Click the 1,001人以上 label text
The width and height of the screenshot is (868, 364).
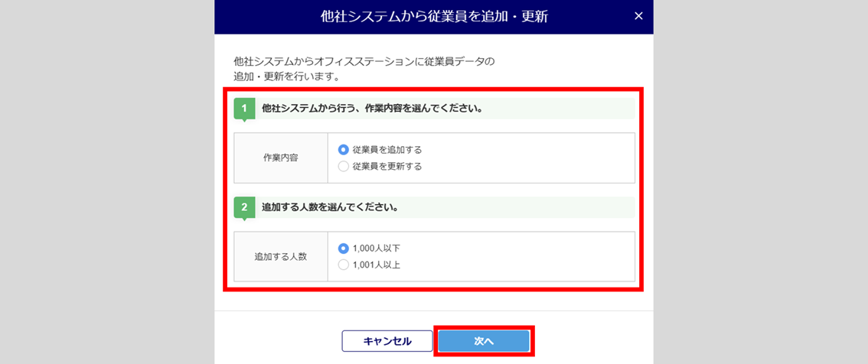click(x=377, y=265)
